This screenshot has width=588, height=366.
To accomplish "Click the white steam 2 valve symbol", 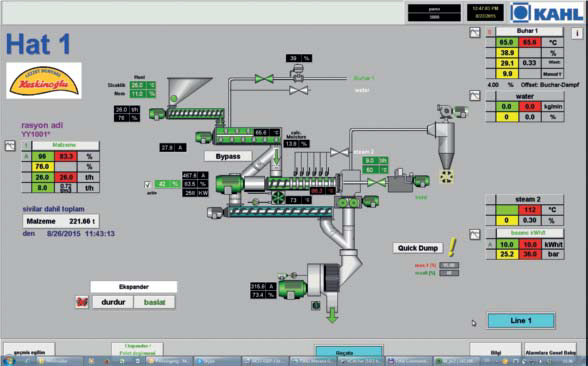I will 339,152.
